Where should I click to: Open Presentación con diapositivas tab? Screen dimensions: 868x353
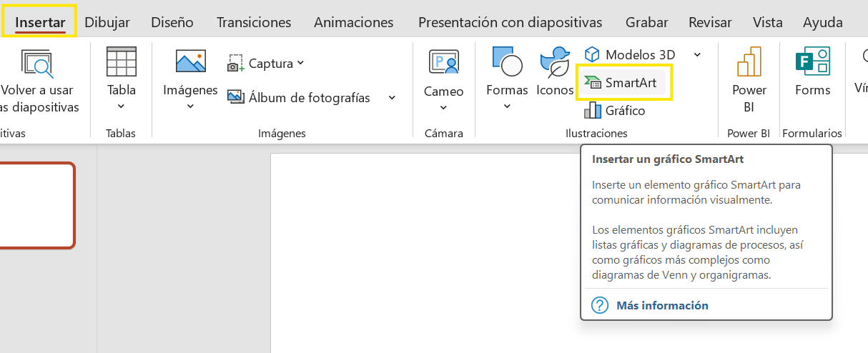click(x=510, y=22)
